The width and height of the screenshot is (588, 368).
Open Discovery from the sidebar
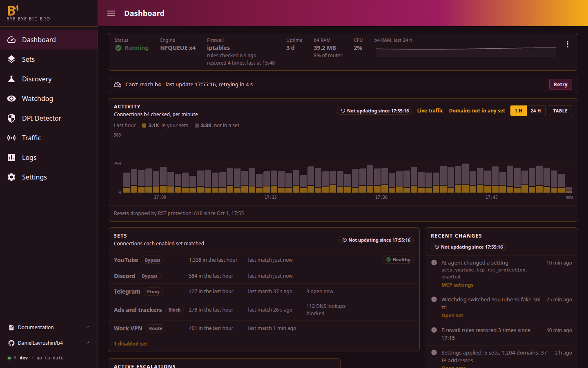(49, 79)
